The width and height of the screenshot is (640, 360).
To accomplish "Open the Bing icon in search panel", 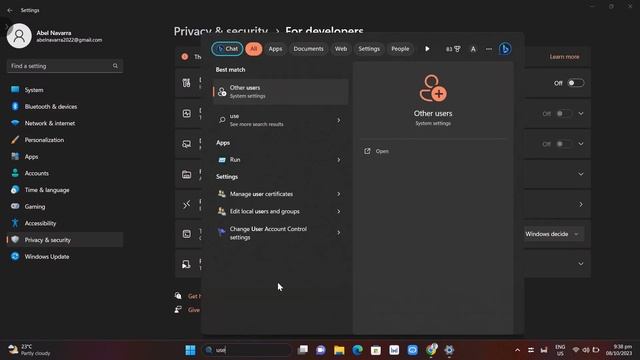I will [505, 49].
